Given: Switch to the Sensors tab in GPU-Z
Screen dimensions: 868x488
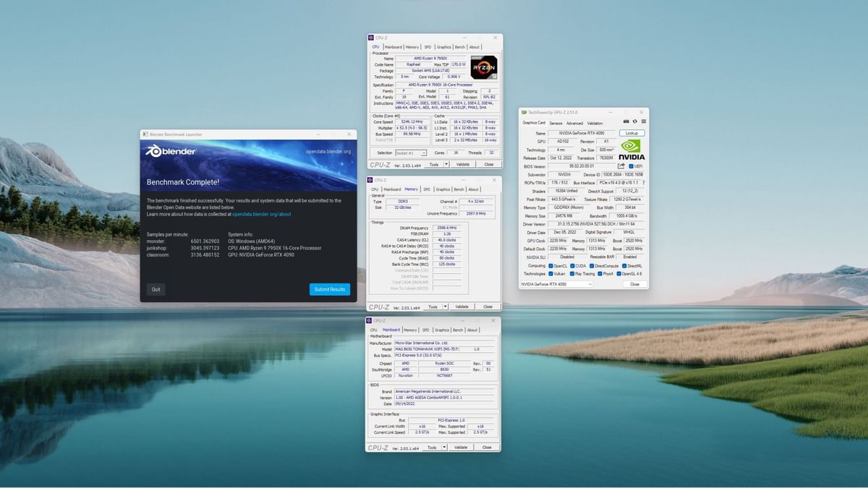Looking at the screenshot, I should click(x=556, y=123).
